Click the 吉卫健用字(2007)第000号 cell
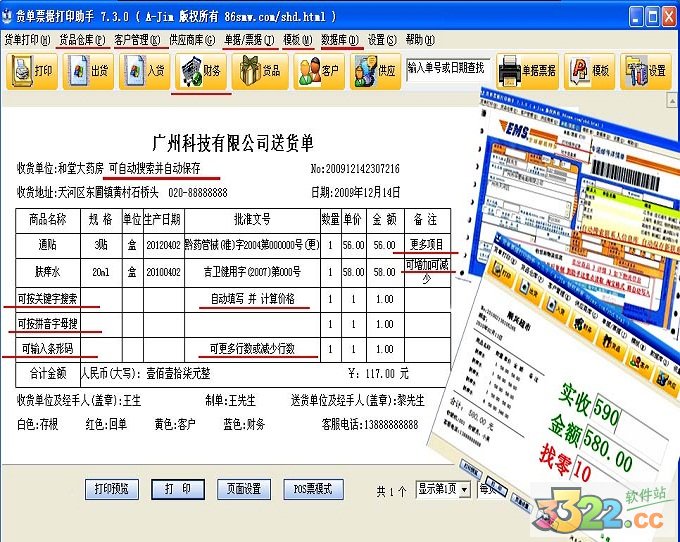 tap(252, 272)
